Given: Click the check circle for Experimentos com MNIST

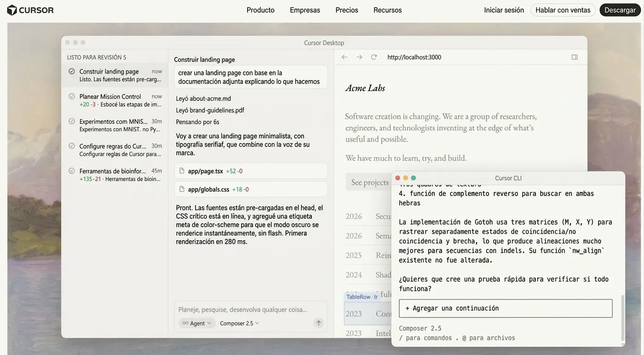Looking at the screenshot, I should (72, 121).
